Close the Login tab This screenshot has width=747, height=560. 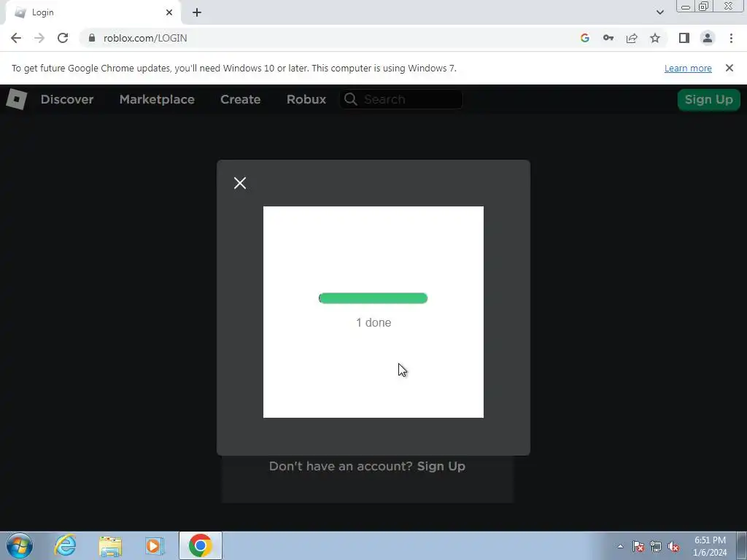point(169,12)
